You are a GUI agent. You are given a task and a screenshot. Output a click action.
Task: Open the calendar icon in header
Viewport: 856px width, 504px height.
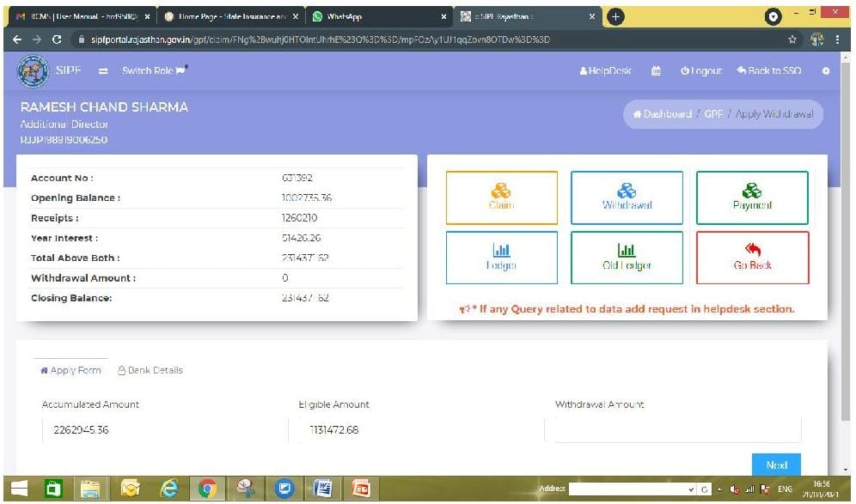(x=656, y=71)
